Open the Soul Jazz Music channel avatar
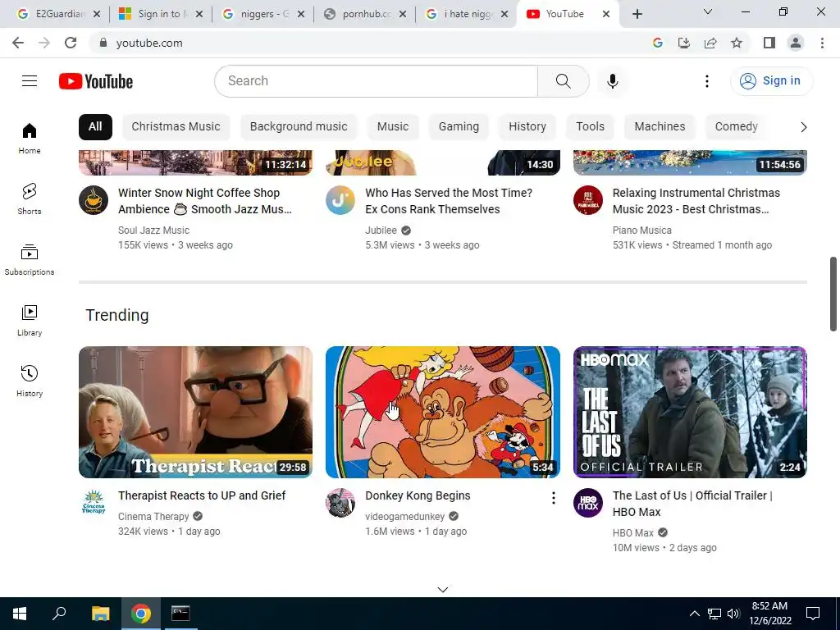This screenshot has height=630, width=840. click(94, 200)
